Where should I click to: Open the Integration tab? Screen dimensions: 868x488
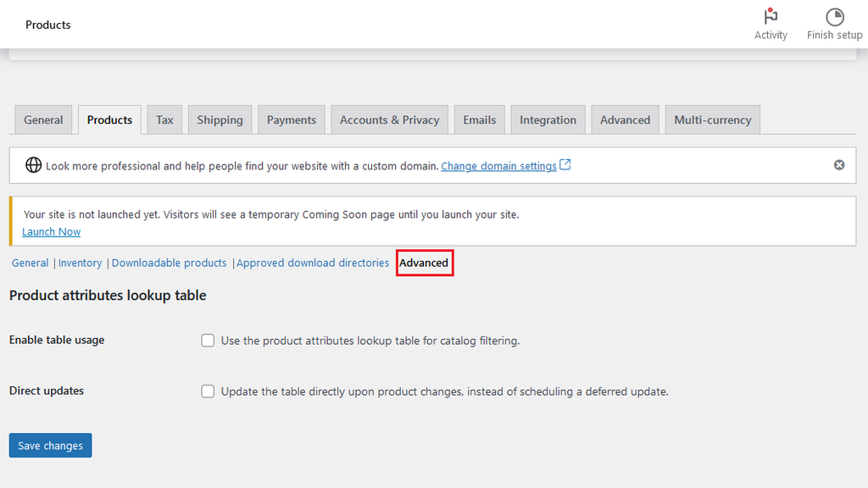[548, 120]
